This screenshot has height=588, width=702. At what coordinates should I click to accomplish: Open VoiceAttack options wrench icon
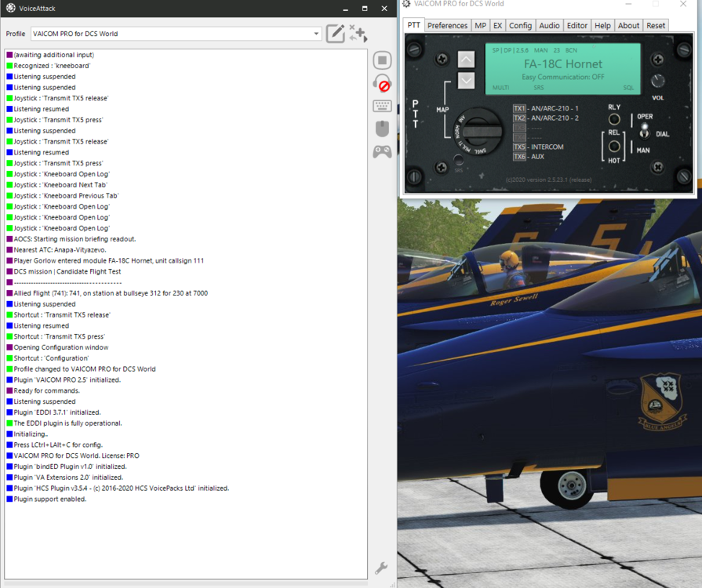pos(381,568)
